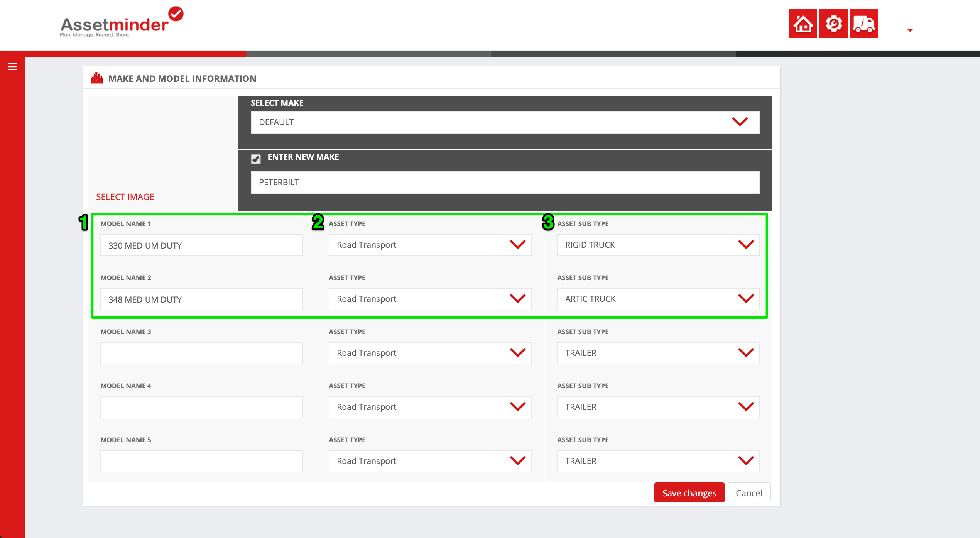Open the Select Make dropdown showing DEFAULT
Viewport: 980px width, 538px height.
[x=505, y=122]
